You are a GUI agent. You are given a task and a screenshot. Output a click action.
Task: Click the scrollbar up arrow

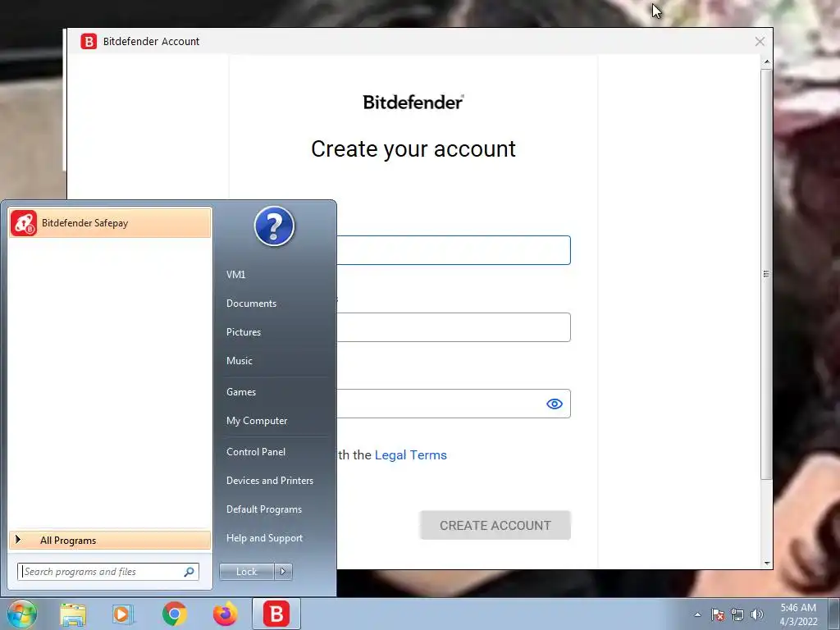point(767,62)
